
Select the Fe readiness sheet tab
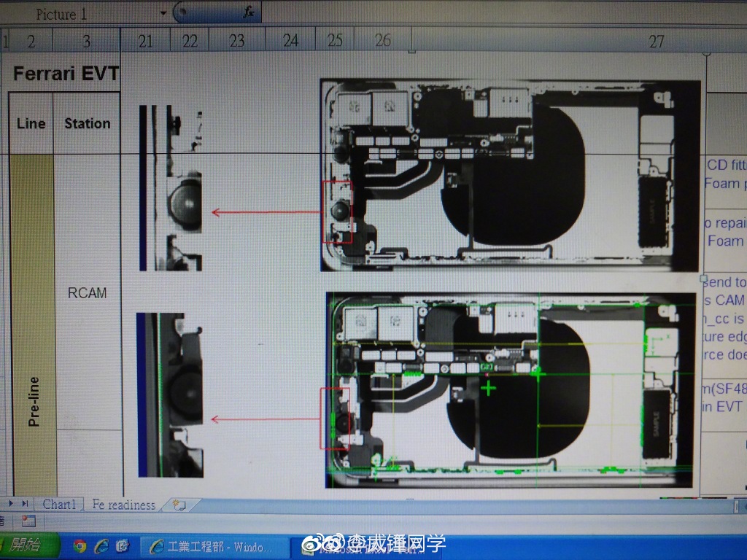(123, 505)
